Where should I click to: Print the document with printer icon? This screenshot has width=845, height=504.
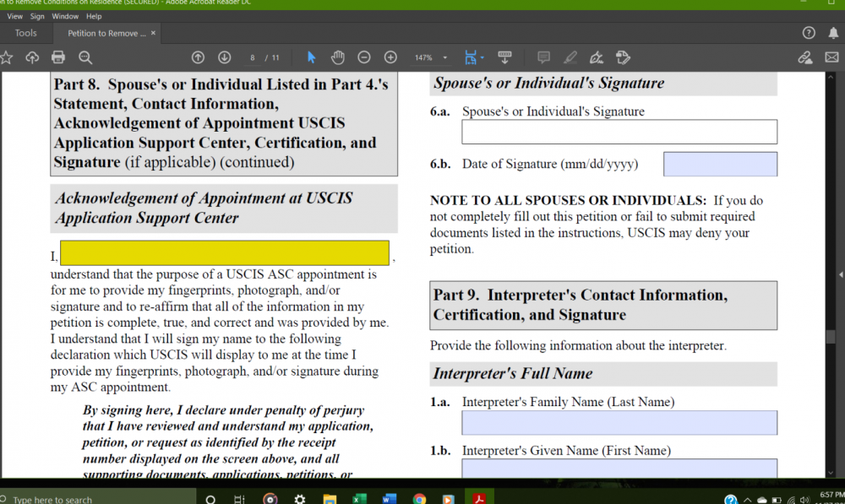pos(58,57)
